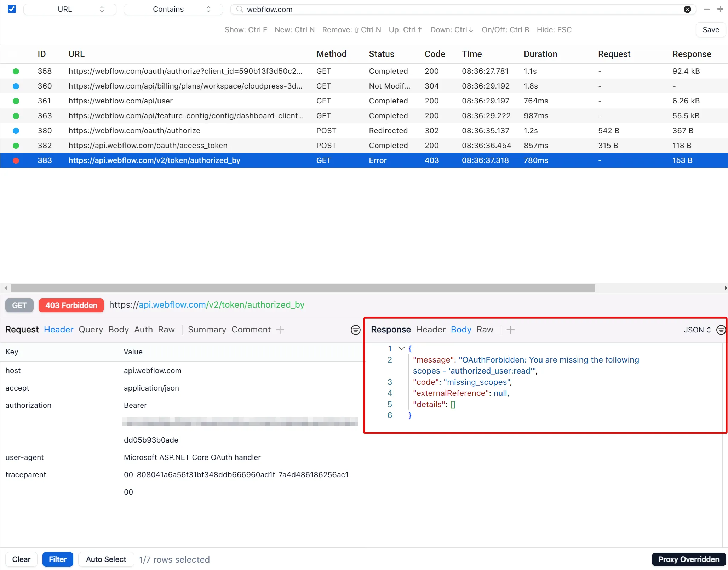Open the Request panel filter-lines icon
728x570 pixels.
(x=355, y=330)
